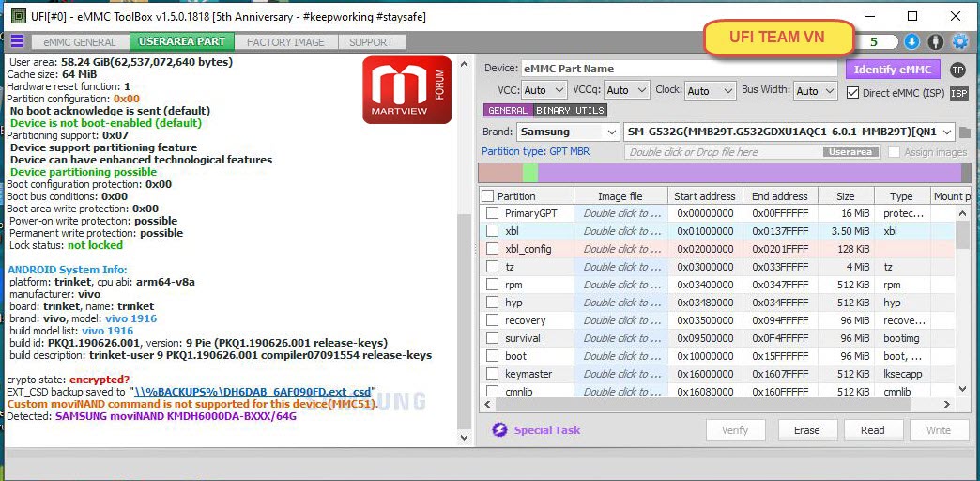Screen dimensions: 980x481
Task: Uncheck Direct eMMC (ISP) checkbox
Action: pos(852,93)
